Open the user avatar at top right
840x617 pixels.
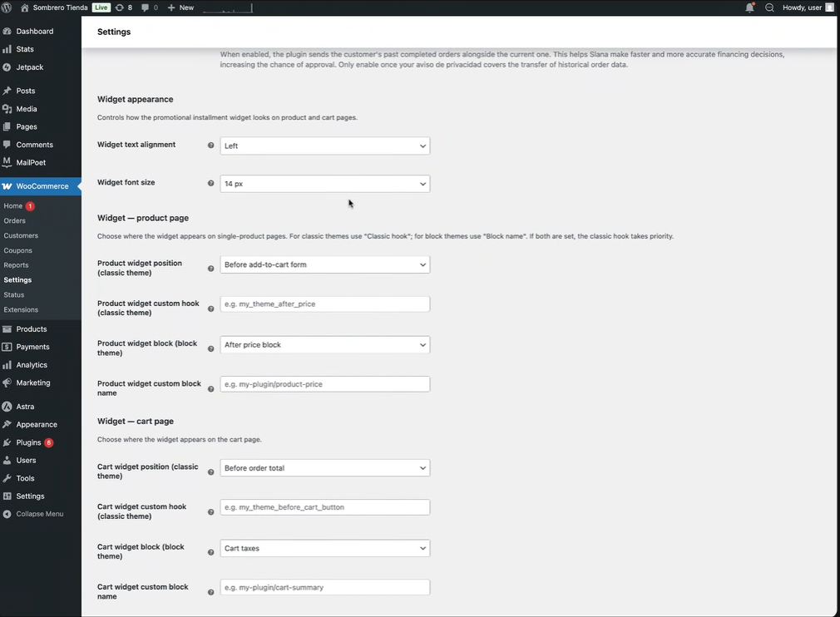pos(830,7)
